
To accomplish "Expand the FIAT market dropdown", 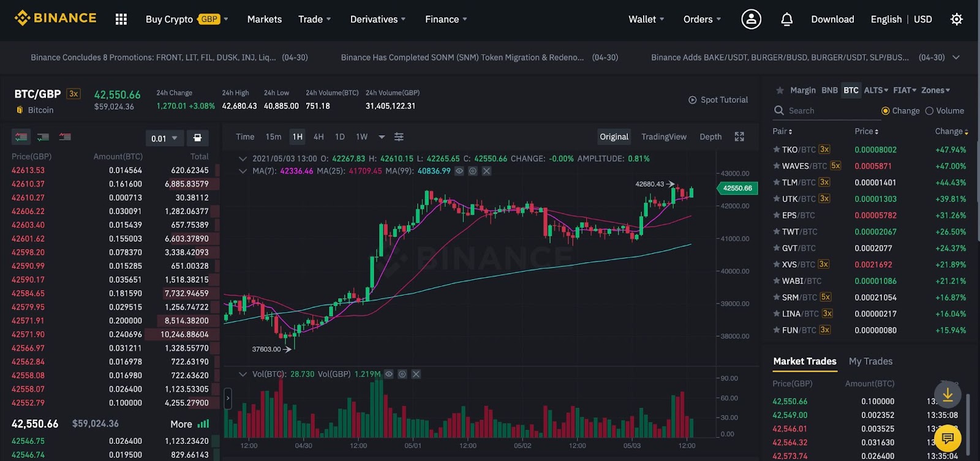I will (x=905, y=90).
